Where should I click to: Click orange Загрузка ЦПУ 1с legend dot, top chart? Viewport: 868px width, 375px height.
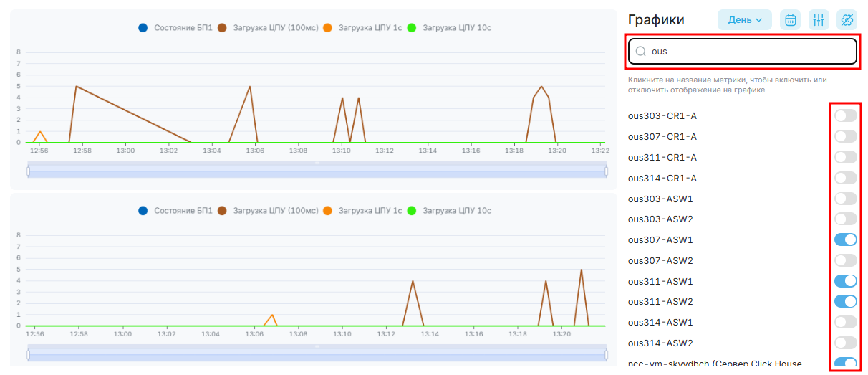[x=327, y=28]
